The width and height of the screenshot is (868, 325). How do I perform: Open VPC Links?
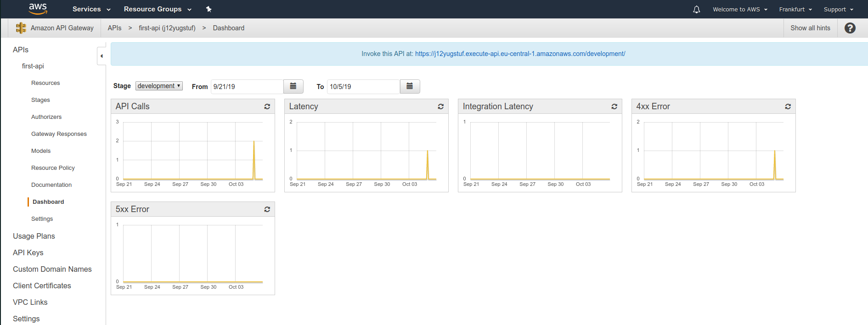30,302
